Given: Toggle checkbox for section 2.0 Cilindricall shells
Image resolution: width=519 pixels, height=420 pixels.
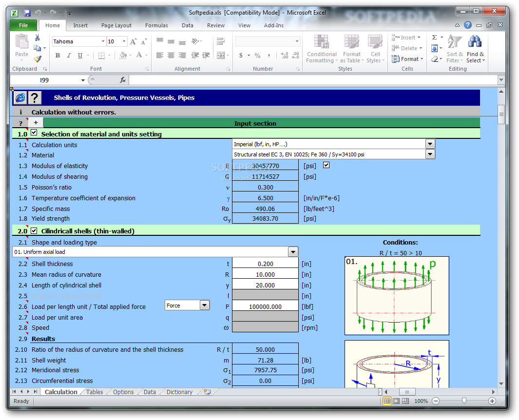Looking at the screenshot, I should (x=34, y=230).
